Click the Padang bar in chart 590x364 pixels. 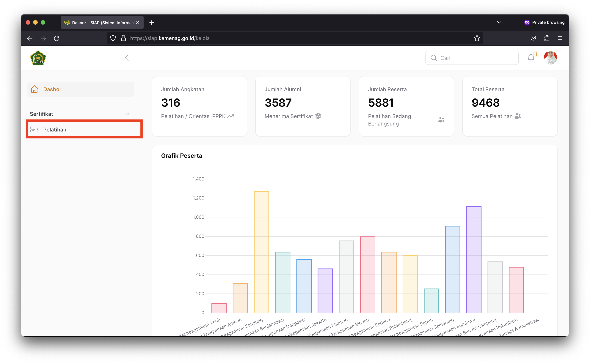coord(389,282)
